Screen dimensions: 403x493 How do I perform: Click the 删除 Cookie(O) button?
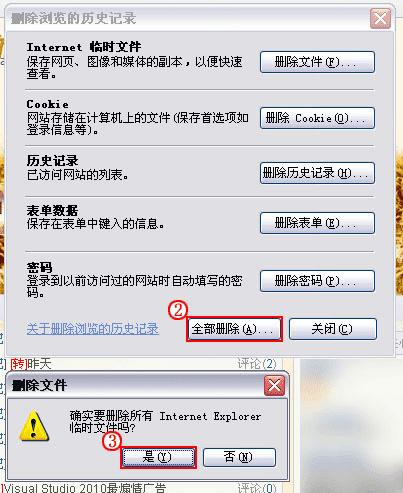(x=317, y=118)
